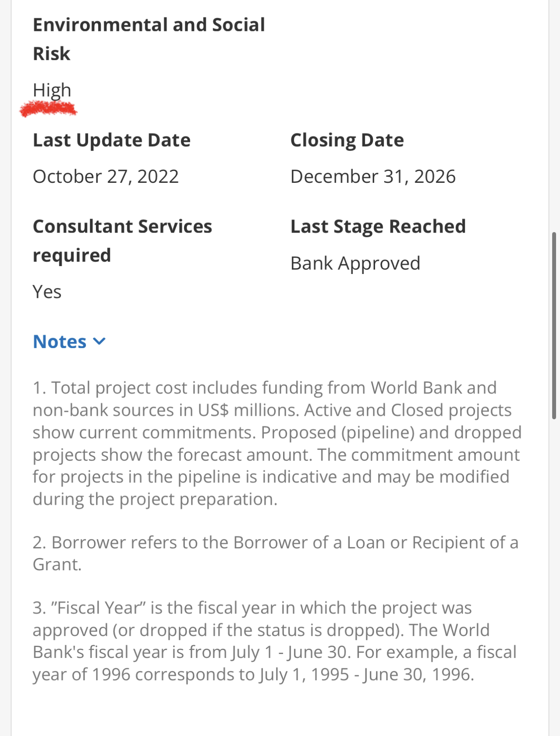Select the October 27, 2022 date
Image resolution: width=560 pixels, height=736 pixels.
click(x=106, y=177)
